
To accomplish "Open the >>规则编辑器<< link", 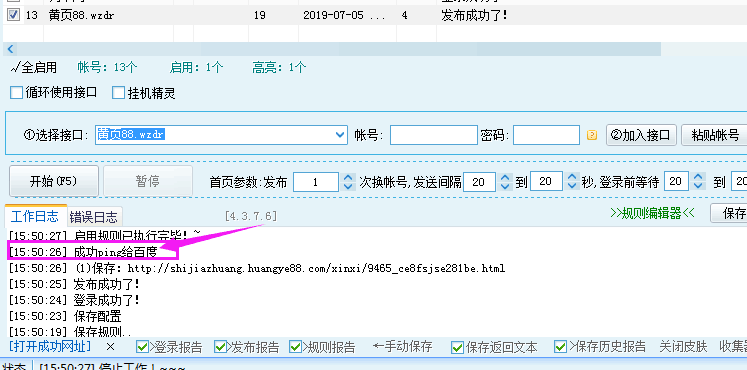I will (x=652, y=213).
